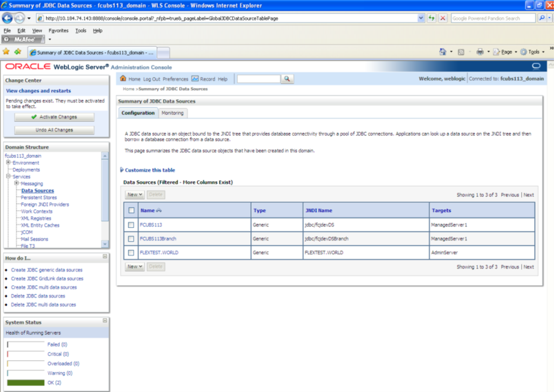
Task: Click the new blank tab button
Action: [163, 53]
